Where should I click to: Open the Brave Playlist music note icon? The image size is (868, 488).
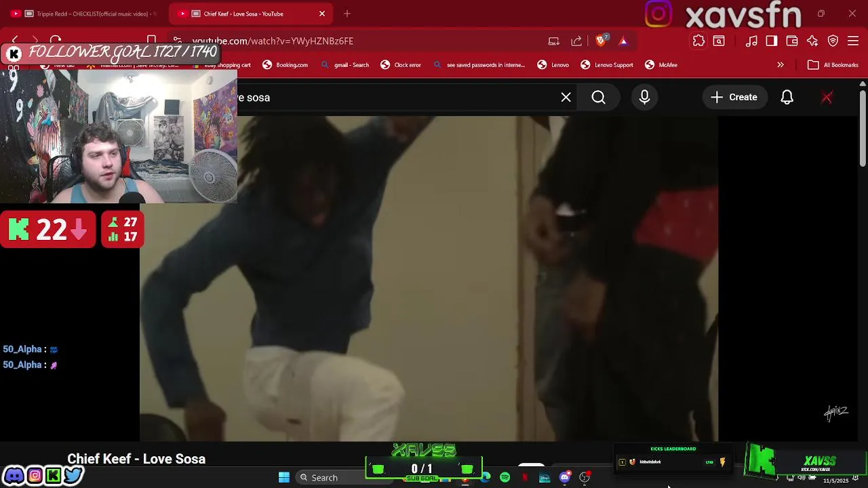pos(751,41)
